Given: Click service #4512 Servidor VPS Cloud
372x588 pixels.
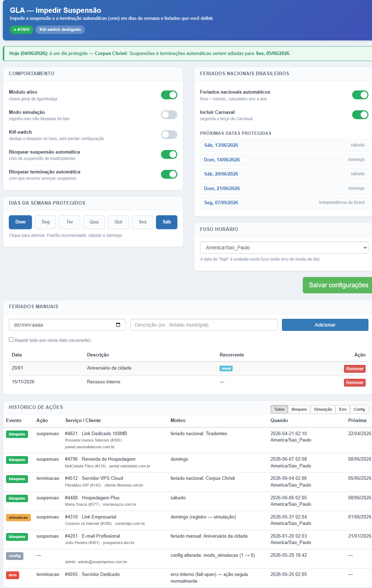Looking at the screenshot, I should pos(94,478).
